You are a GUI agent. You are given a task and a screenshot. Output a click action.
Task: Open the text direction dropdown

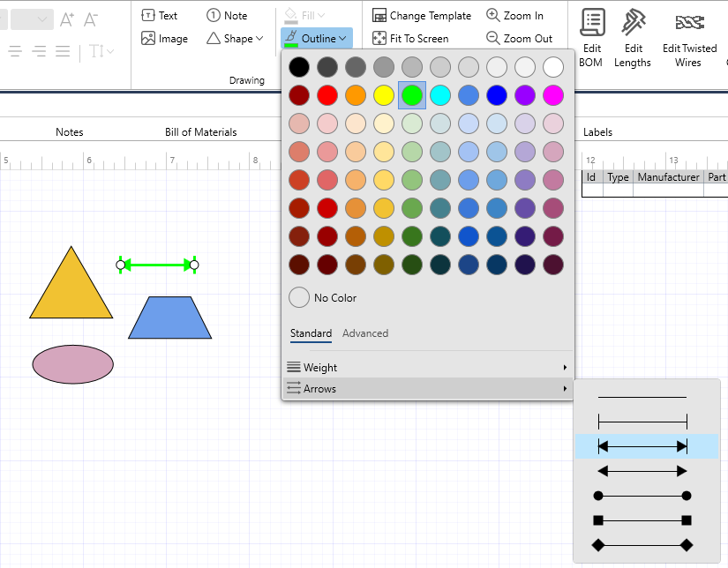click(x=101, y=51)
